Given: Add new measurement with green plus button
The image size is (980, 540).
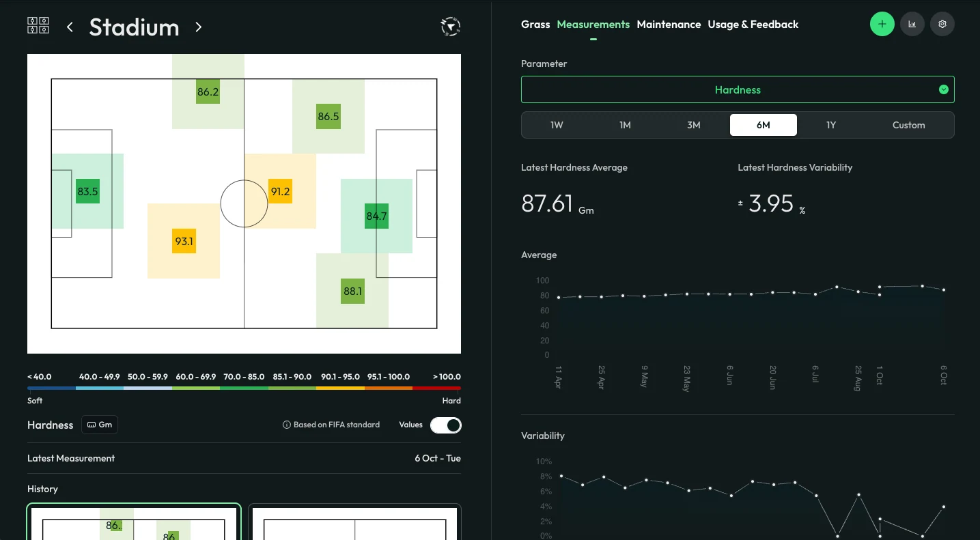Looking at the screenshot, I should 882,24.
